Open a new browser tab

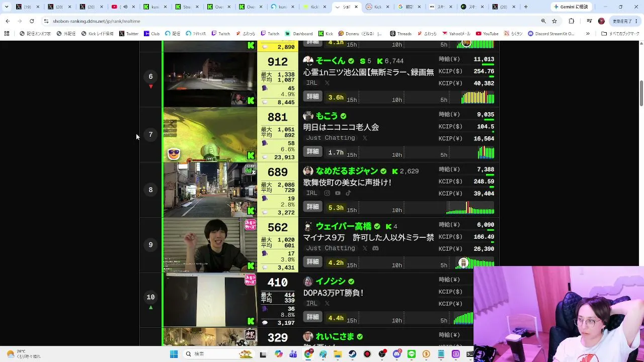[526, 7]
